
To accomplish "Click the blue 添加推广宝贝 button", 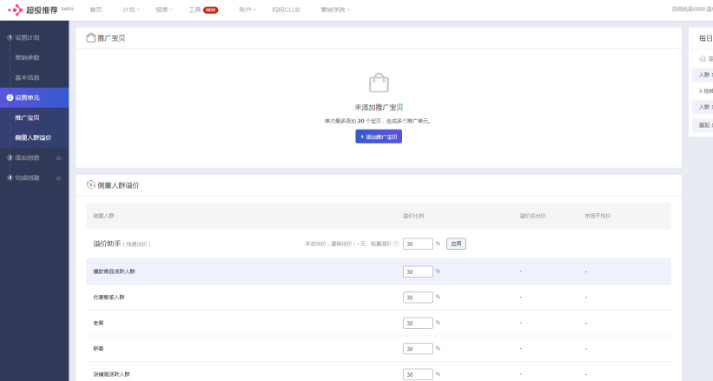I will coord(379,136).
